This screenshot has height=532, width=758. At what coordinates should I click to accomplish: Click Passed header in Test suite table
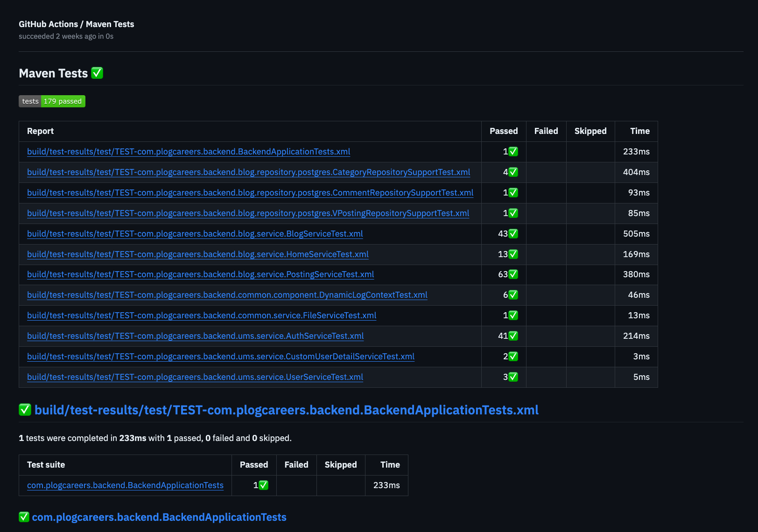(x=254, y=465)
